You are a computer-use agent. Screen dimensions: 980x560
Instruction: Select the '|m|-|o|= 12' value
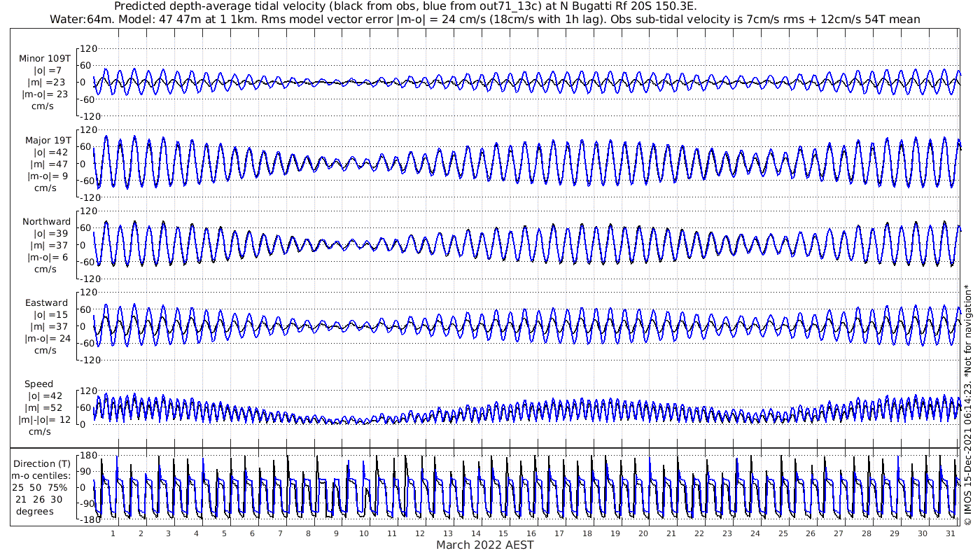pyautogui.click(x=45, y=420)
